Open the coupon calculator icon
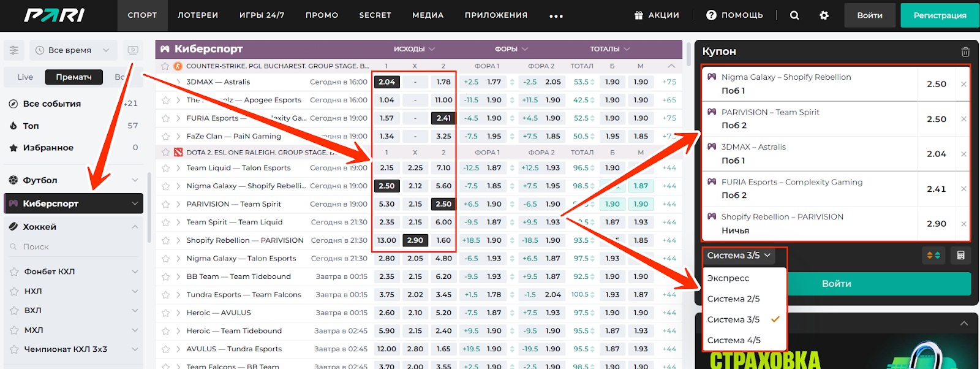The width and height of the screenshot is (980, 369). pyautogui.click(x=960, y=255)
